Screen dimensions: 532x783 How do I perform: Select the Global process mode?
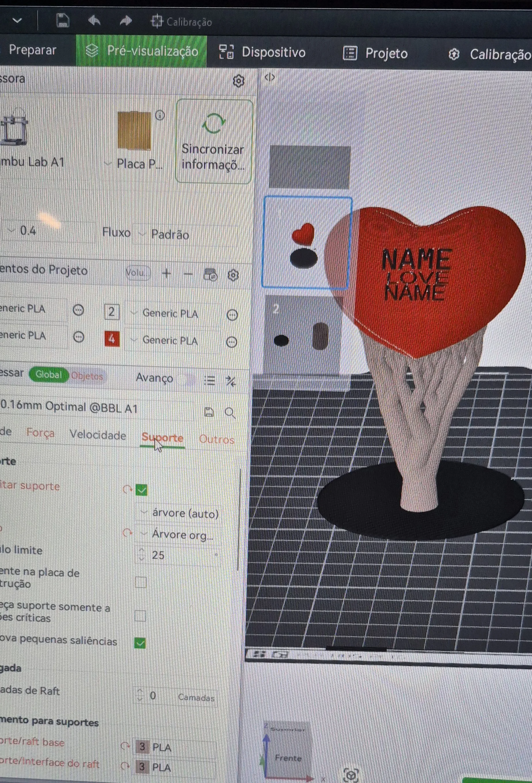[x=49, y=374]
